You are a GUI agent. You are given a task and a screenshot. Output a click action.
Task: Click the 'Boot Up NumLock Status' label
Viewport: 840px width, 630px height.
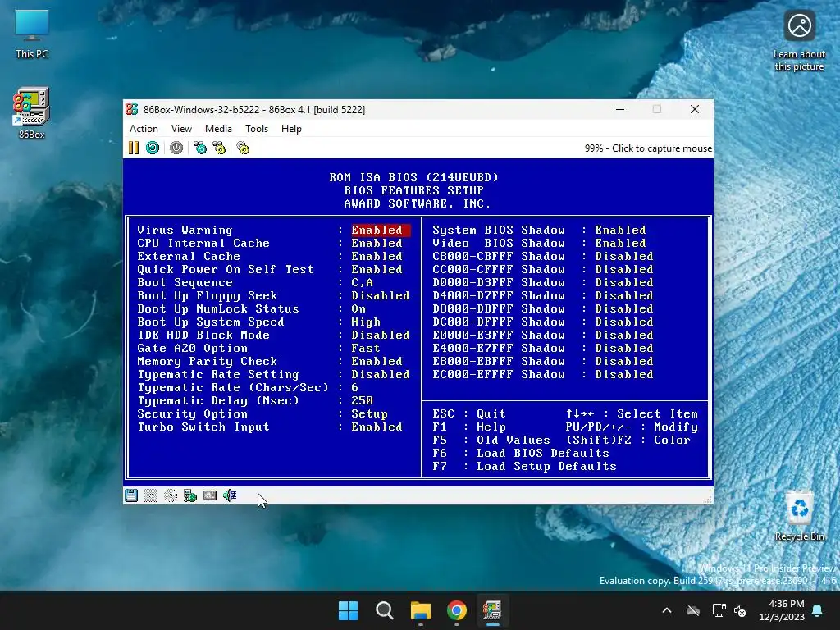218,308
